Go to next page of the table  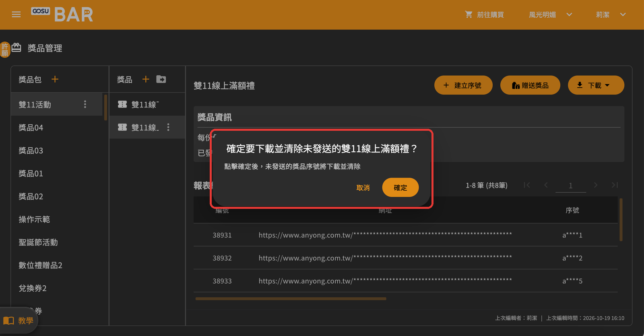click(x=596, y=185)
